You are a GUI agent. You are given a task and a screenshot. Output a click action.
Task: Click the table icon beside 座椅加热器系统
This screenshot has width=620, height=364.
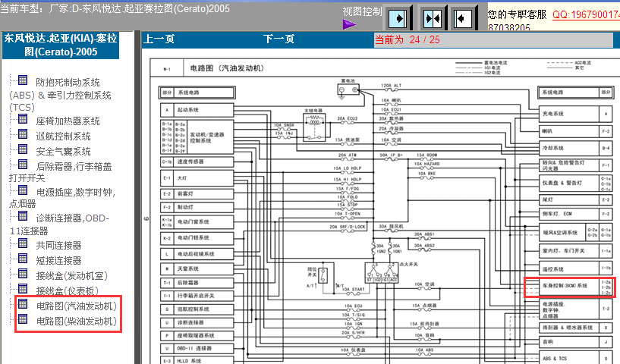click(x=23, y=119)
